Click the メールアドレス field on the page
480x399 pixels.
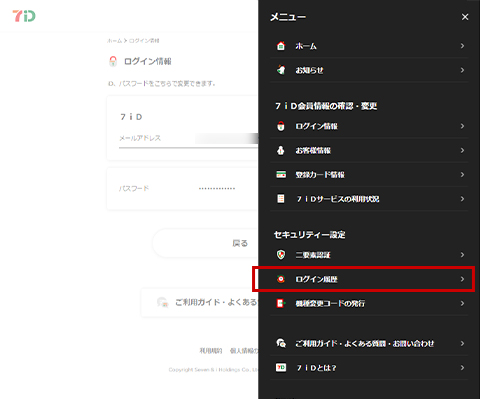point(189,138)
